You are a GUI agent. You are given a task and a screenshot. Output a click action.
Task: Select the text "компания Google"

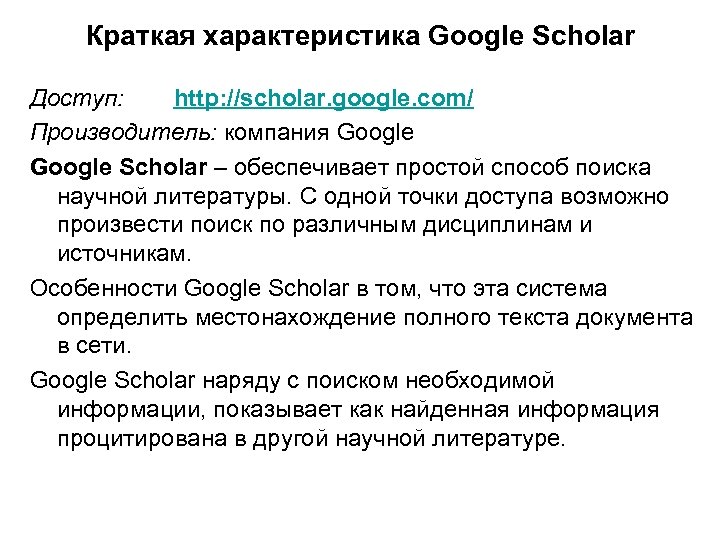pos(320,132)
